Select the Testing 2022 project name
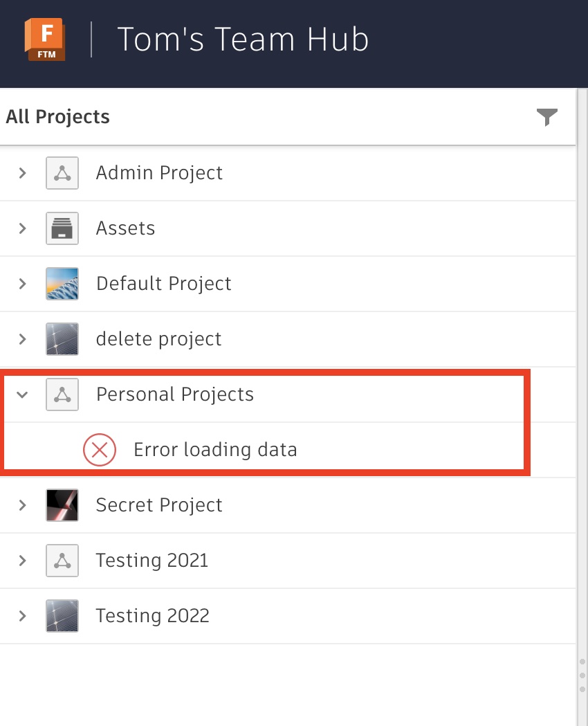This screenshot has height=726, width=588. pyautogui.click(x=152, y=616)
